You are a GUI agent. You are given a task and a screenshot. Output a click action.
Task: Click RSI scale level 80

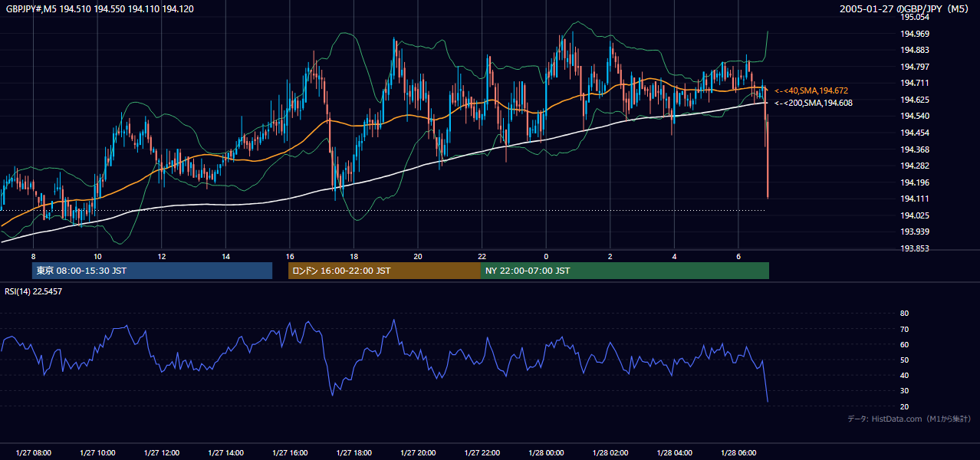coord(904,314)
